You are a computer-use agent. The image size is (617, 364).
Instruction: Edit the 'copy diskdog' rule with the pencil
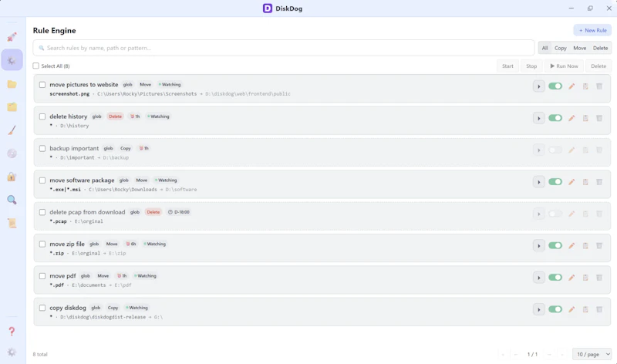tap(571, 309)
